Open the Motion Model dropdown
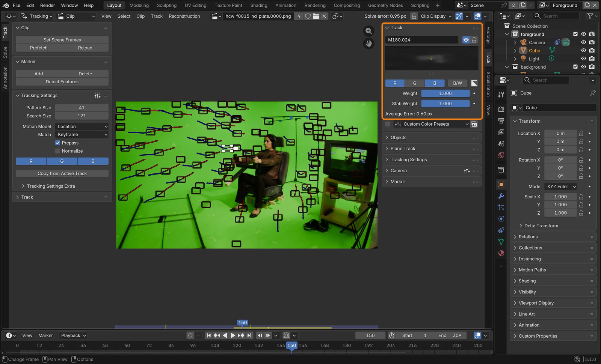Viewport: 601px width, 364px height. [x=82, y=126]
